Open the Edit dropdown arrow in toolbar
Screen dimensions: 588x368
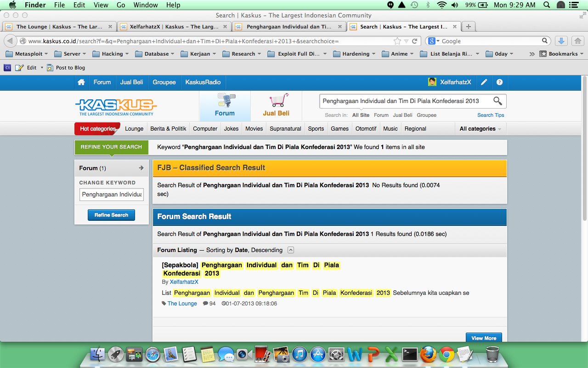pyautogui.click(x=42, y=68)
